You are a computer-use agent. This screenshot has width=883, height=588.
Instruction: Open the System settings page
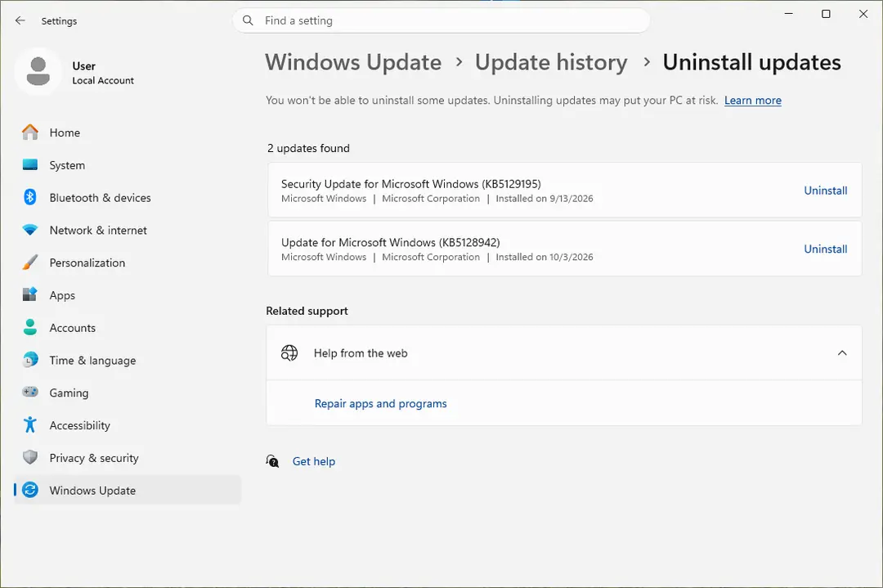tap(128, 165)
